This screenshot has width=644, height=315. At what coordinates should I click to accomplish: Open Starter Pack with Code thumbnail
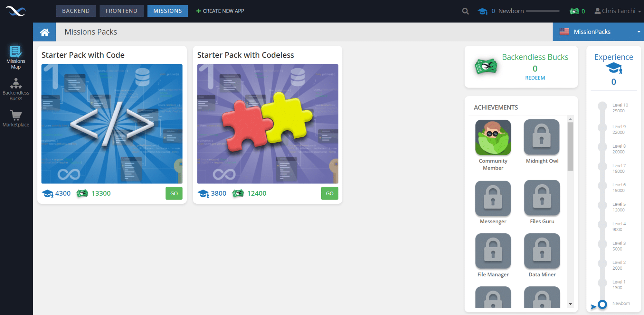pyautogui.click(x=112, y=124)
